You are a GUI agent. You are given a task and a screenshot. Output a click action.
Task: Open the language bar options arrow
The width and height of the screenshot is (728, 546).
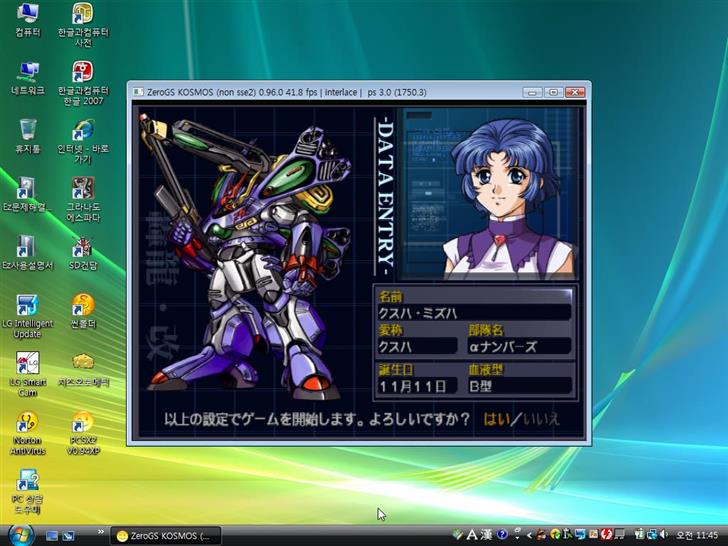(x=517, y=538)
